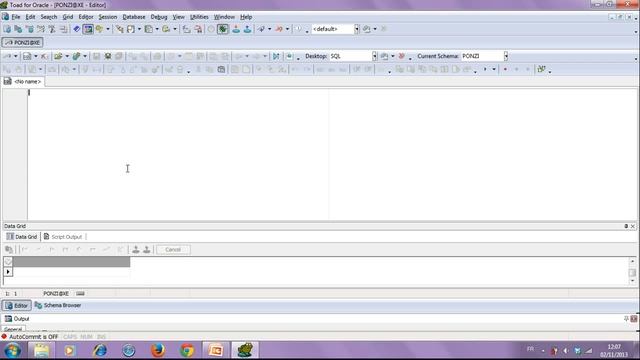Switch to the Schema Browser window tab
This screenshot has height=360, width=640.
click(x=58, y=305)
